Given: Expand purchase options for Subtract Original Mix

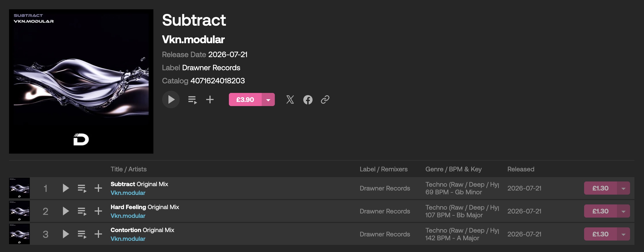Looking at the screenshot, I should point(623,188).
